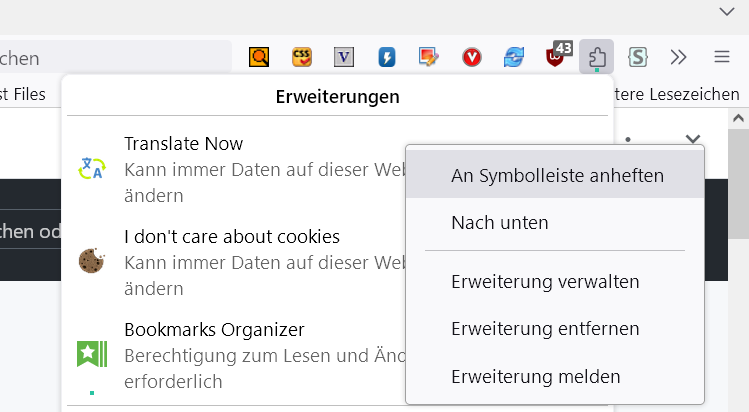749x412 pixels.
Task: Click the "V" validator extension icon
Action: (x=344, y=57)
